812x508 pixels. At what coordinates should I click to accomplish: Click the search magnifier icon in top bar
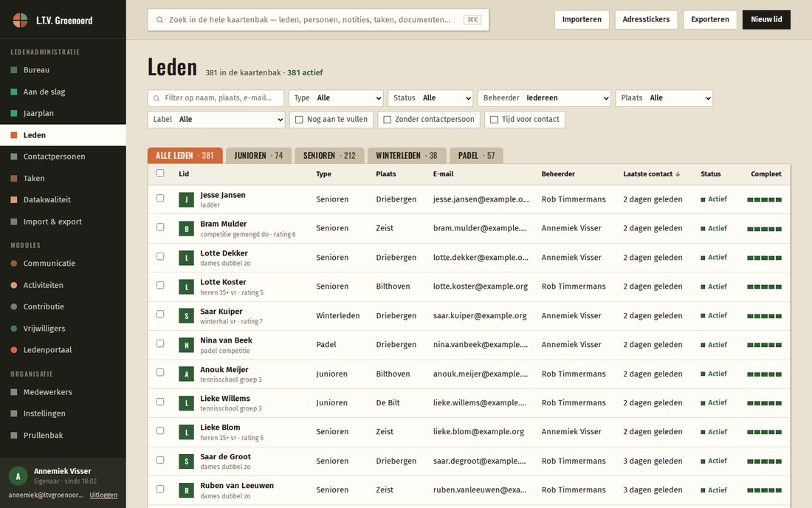click(x=159, y=20)
